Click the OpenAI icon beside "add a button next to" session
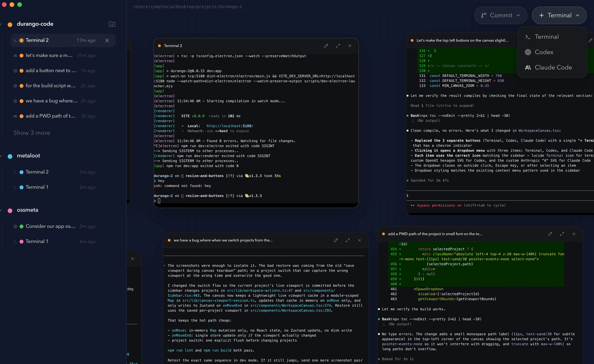594x364 pixels. click(x=15, y=71)
